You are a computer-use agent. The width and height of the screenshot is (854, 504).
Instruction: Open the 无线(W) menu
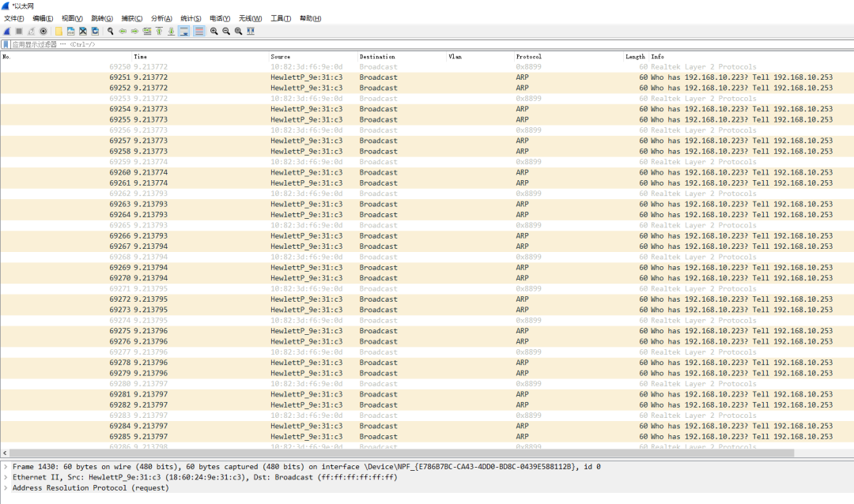click(x=250, y=18)
